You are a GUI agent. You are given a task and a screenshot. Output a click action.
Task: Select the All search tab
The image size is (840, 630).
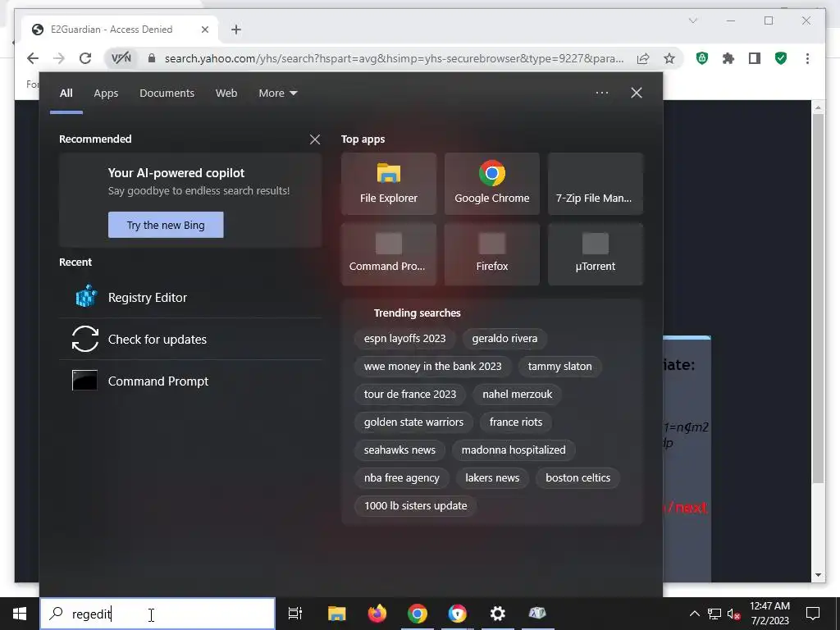click(x=66, y=94)
